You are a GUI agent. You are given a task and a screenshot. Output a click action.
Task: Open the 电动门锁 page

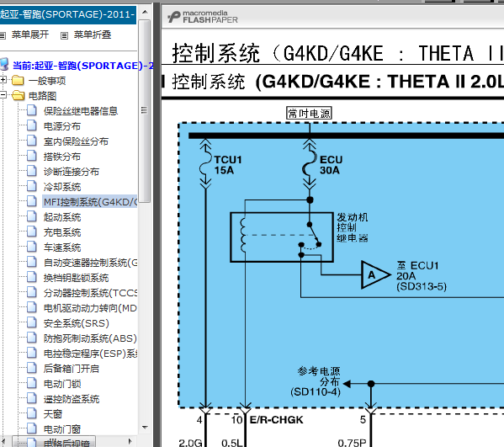pos(62,384)
